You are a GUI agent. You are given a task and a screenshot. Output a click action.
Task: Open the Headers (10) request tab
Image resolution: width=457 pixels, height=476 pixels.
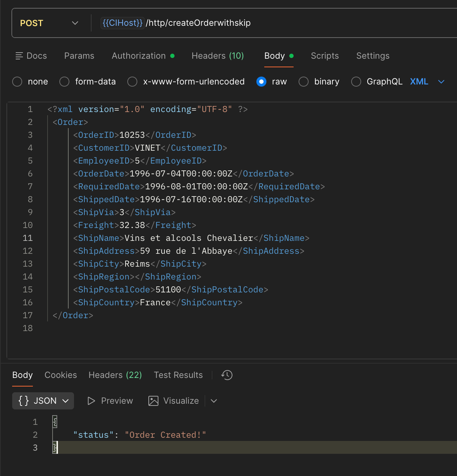[x=217, y=56]
